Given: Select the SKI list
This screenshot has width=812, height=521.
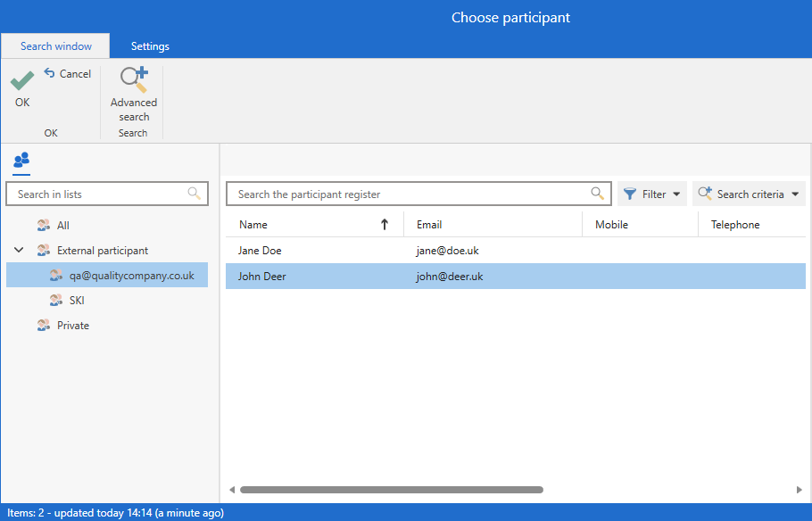Looking at the screenshot, I should pyautogui.click(x=77, y=301).
